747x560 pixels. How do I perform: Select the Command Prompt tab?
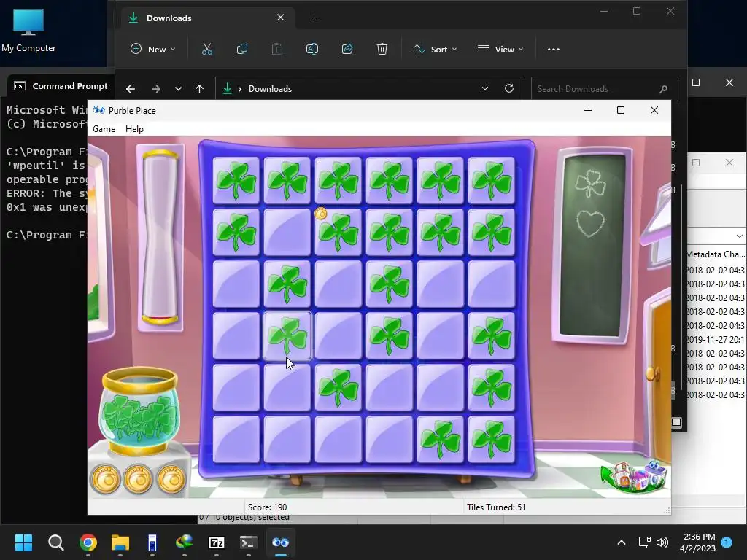pyautogui.click(x=61, y=86)
